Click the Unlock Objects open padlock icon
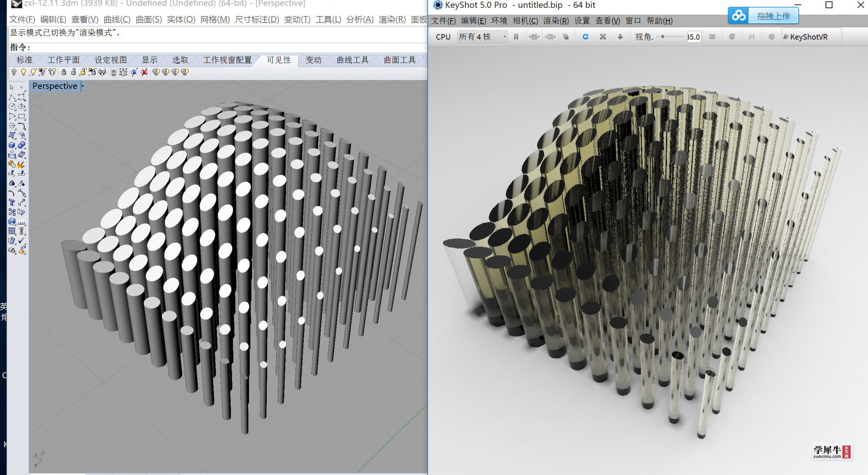Screen dimensions: 868x475 [x=73, y=72]
